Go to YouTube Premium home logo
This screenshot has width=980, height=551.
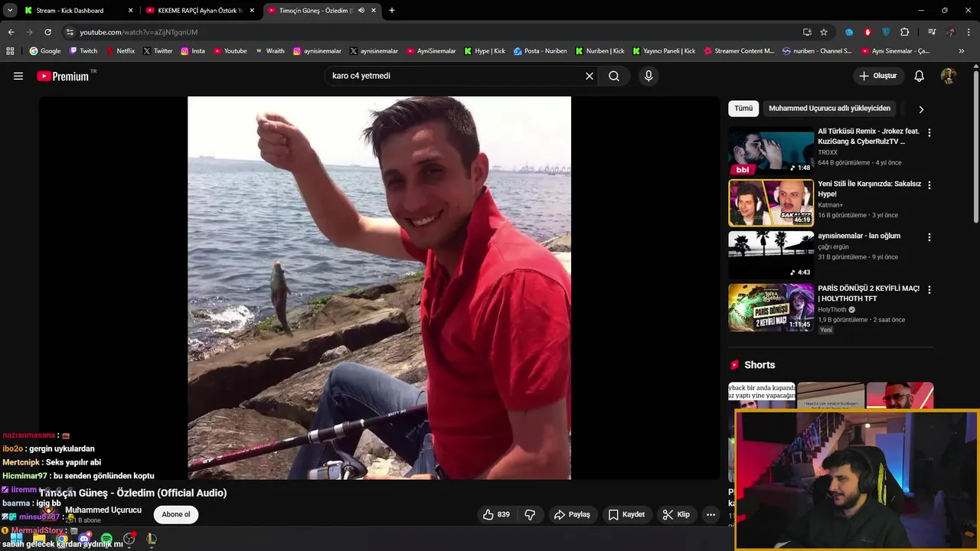(x=64, y=76)
